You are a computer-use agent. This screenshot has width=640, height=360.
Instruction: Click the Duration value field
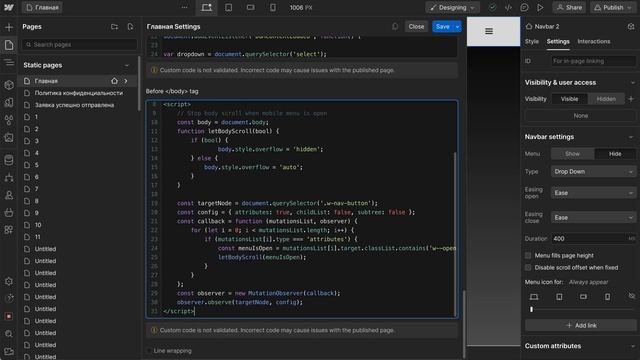point(593,239)
